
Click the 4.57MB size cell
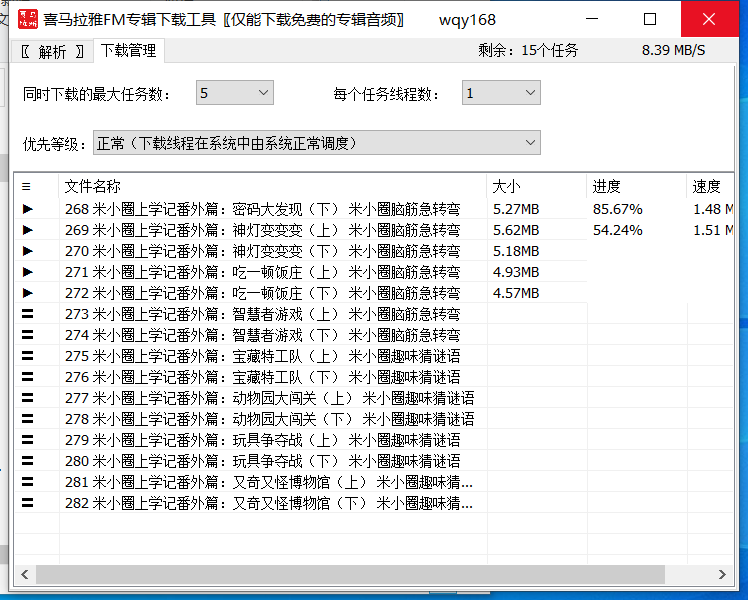tap(516, 293)
